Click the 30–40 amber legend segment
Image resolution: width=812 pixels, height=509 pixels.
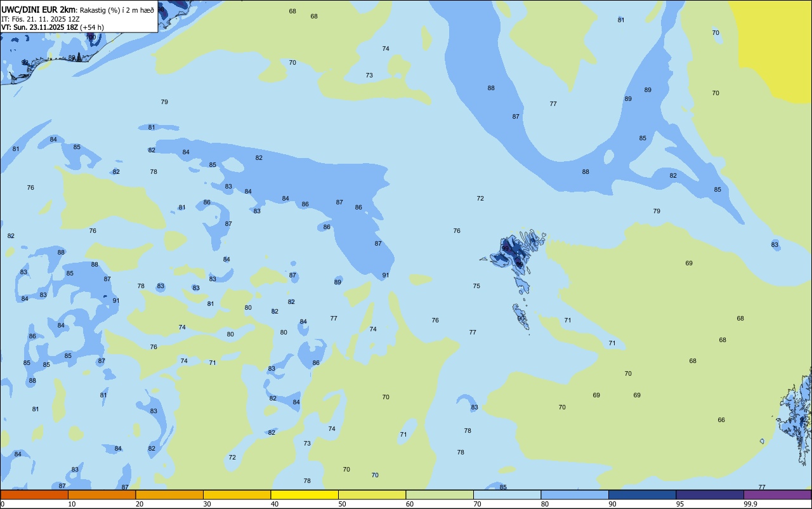tap(237, 494)
